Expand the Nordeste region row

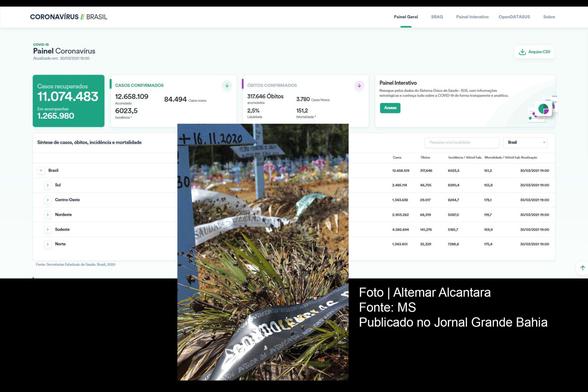(x=48, y=215)
